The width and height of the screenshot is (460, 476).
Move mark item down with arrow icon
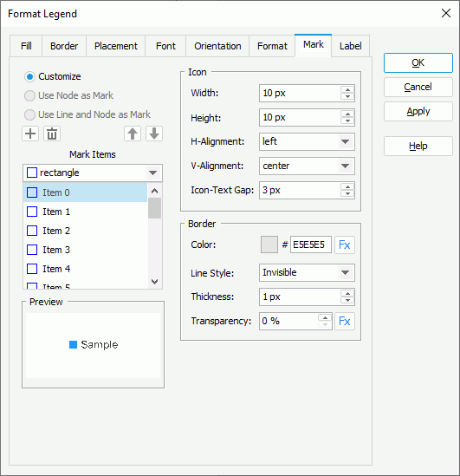(x=154, y=134)
